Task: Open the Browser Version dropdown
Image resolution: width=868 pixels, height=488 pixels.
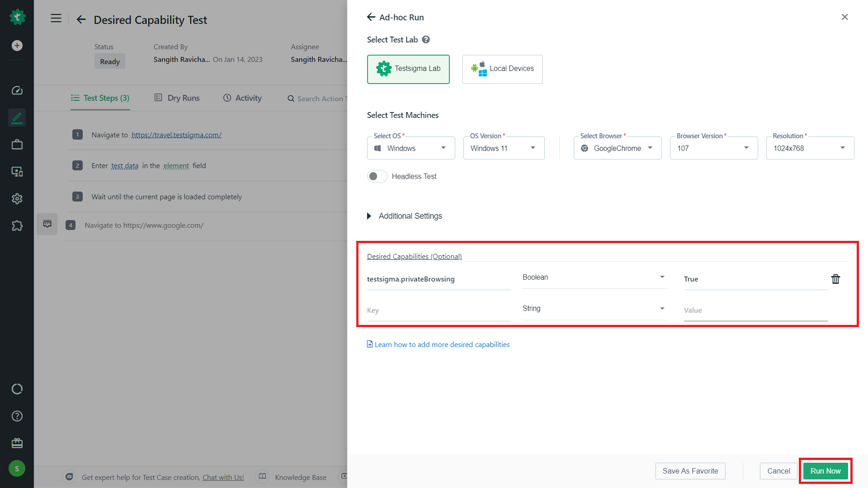Action: tap(714, 148)
